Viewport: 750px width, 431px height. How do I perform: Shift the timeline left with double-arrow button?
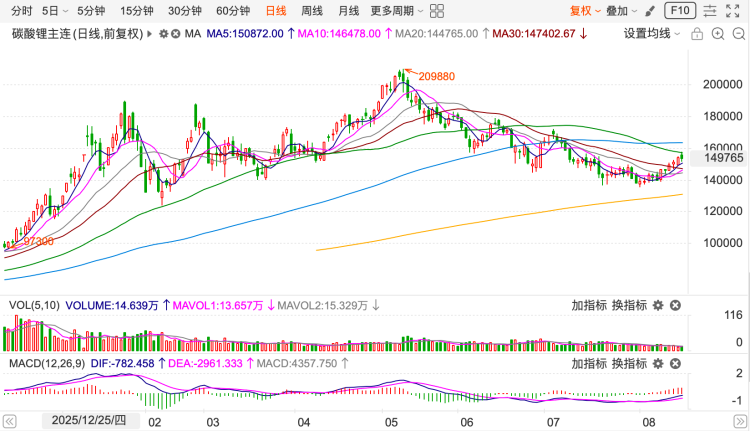pos(9,422)
